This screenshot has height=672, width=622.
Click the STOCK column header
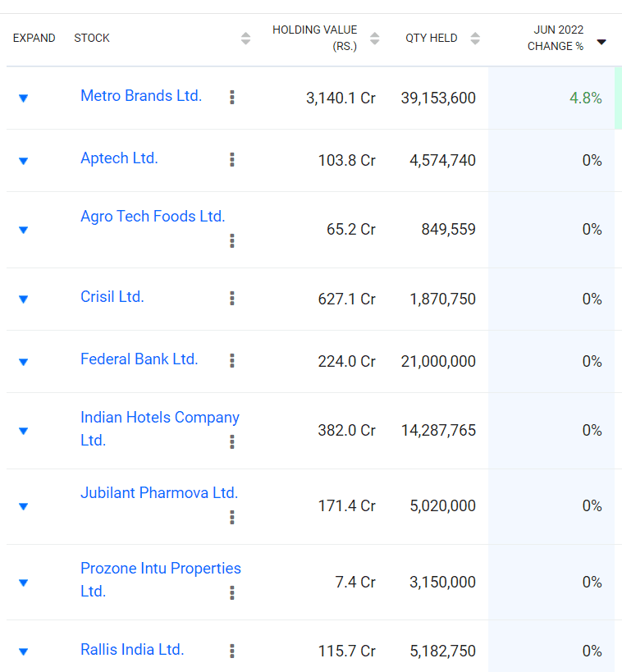92,38
